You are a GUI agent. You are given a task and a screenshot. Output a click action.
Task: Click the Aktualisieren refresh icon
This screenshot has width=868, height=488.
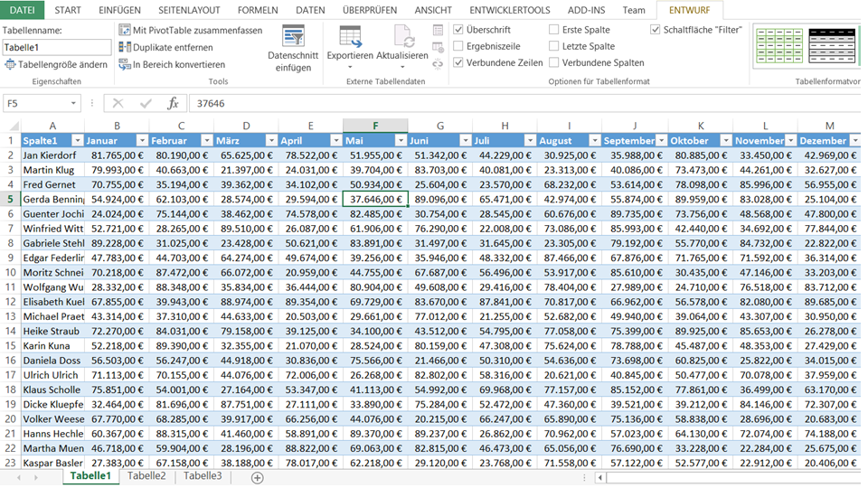[x=403, y=38]
